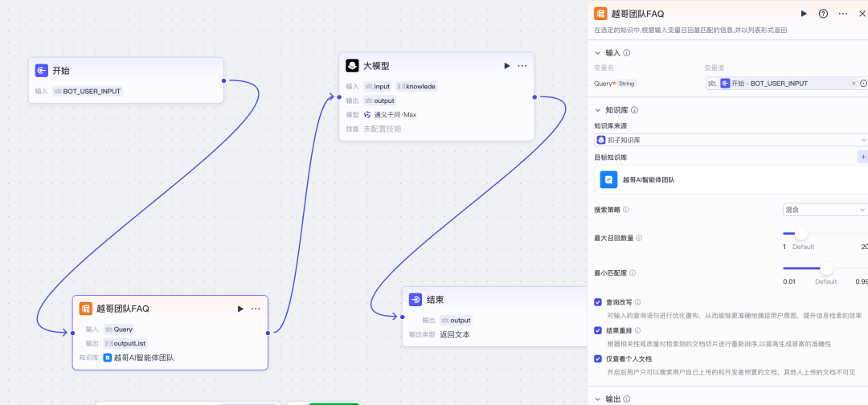This screenshot has width=868, height=405.
Task: Click 未配置技能 text in 大模型 node
Action: pyautogui.click(x=382, y=129)
